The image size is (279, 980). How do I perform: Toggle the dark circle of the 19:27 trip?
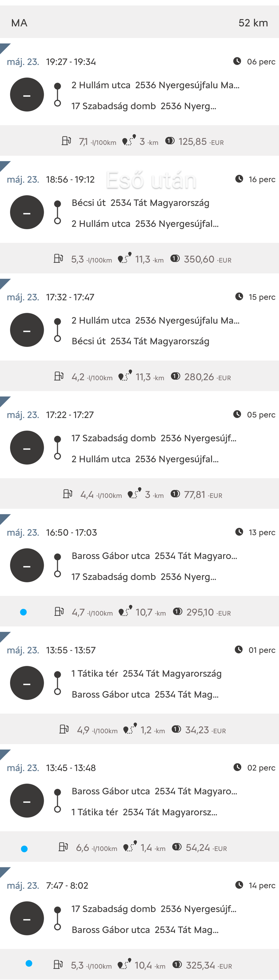coord(27,95)
